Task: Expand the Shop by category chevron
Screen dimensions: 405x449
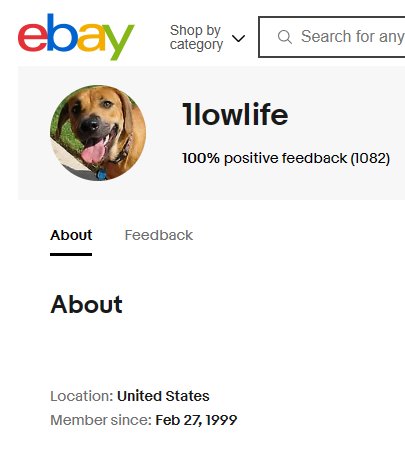Action: click(238, 38)
